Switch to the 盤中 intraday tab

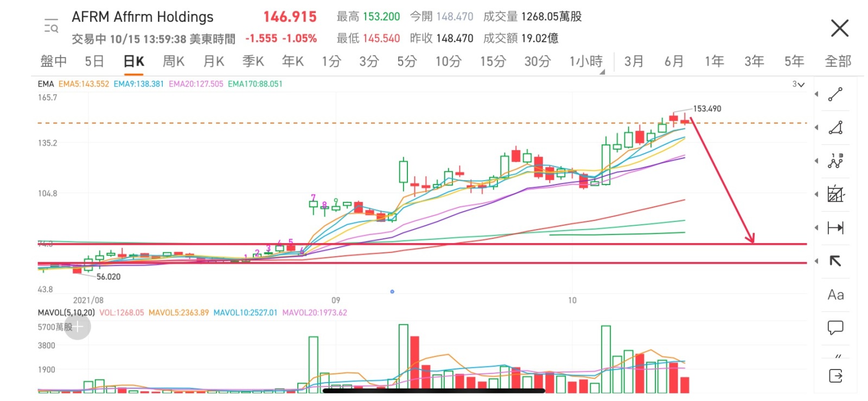[x=54, y=61]
